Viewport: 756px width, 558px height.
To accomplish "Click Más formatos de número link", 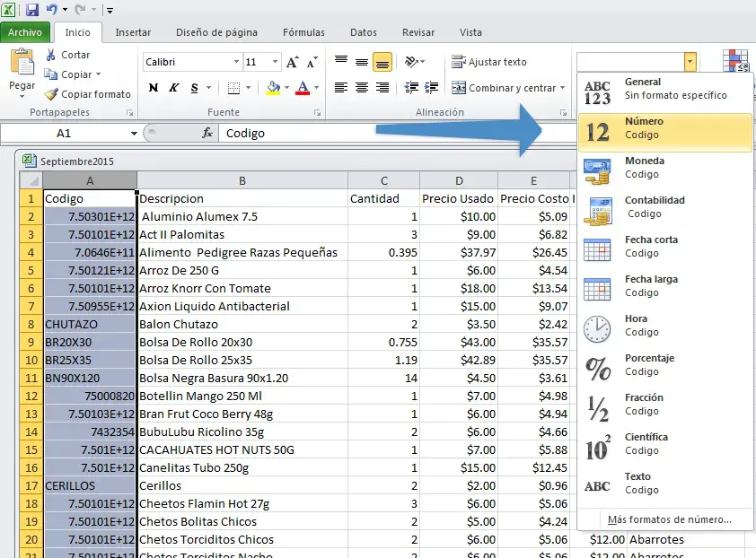I will tap(669, 519).
